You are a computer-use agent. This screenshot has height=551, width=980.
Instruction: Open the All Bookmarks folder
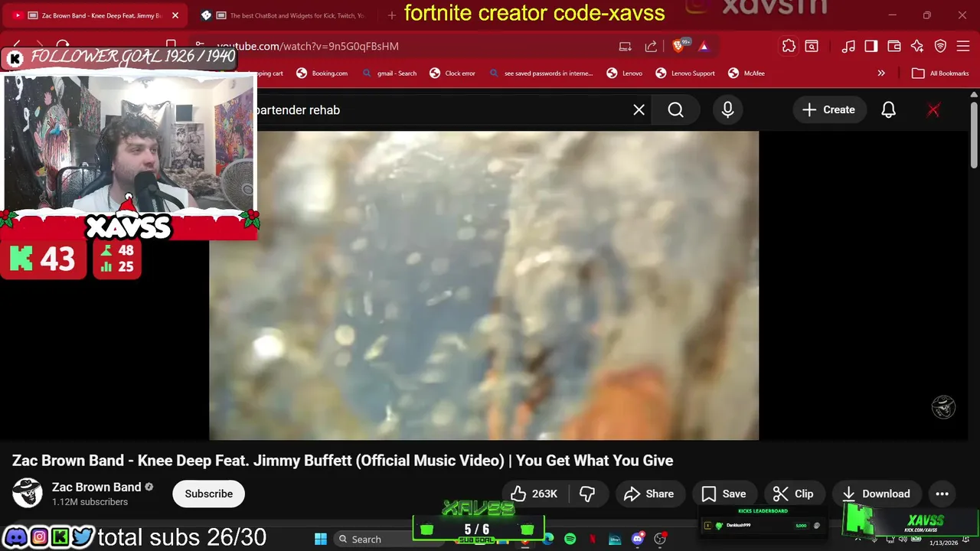tap(940, 73)
